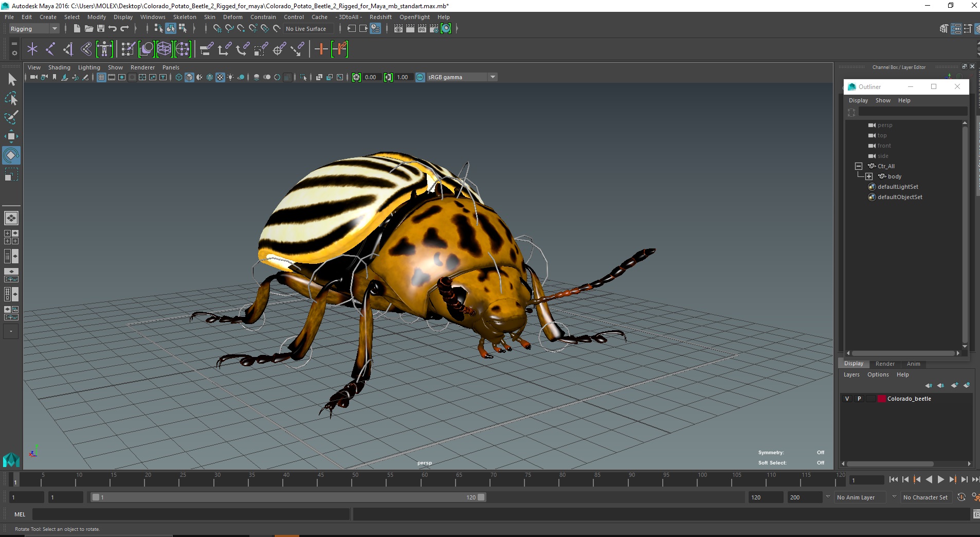This screenshot has width=980, height=537.
Task: Open the Options menu in Layer Editor
Action: (x=878, y=374)
